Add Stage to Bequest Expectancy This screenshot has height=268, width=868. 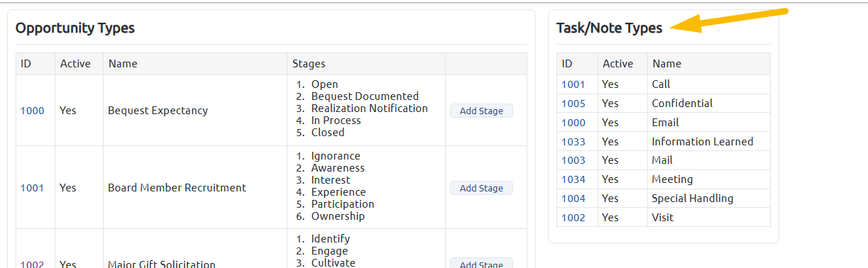coord(481,111)
